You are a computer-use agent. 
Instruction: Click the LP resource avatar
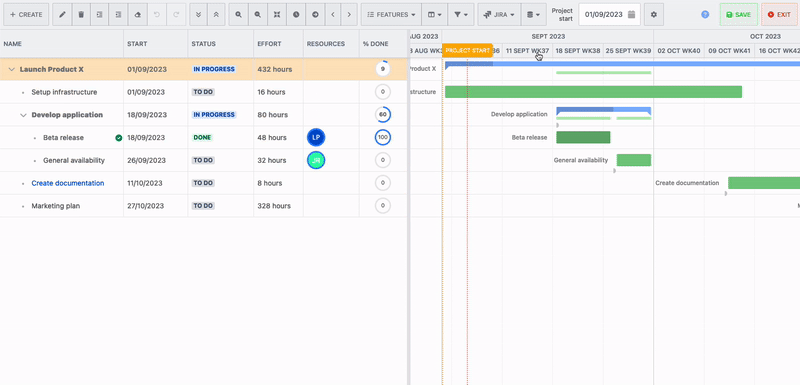pyautogui.click(x=316, y=138)
